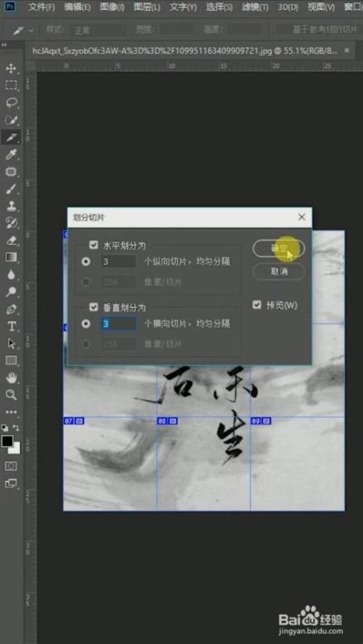Open the Edit Toolbar three-dots menu
This screenshot has height=644, width=363.
point(11,412)
